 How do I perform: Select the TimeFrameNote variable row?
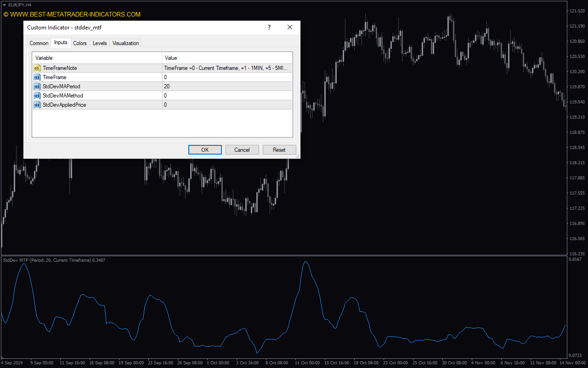point(162,68)
